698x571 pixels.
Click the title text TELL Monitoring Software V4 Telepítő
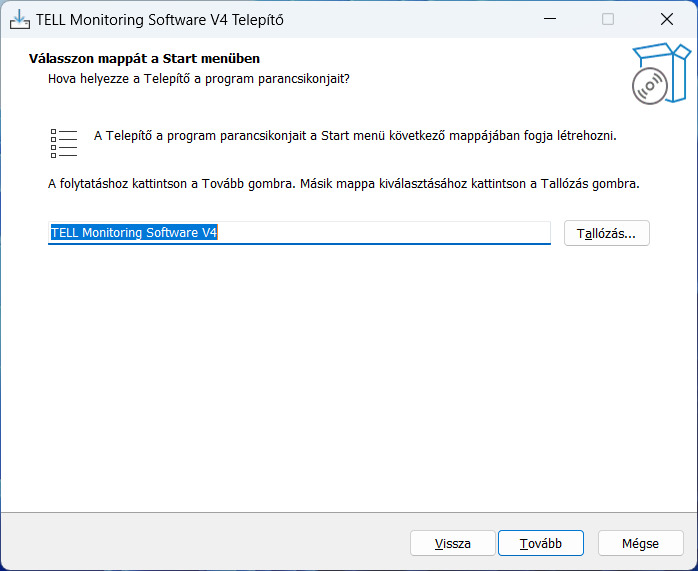click(x=159, y=20)
